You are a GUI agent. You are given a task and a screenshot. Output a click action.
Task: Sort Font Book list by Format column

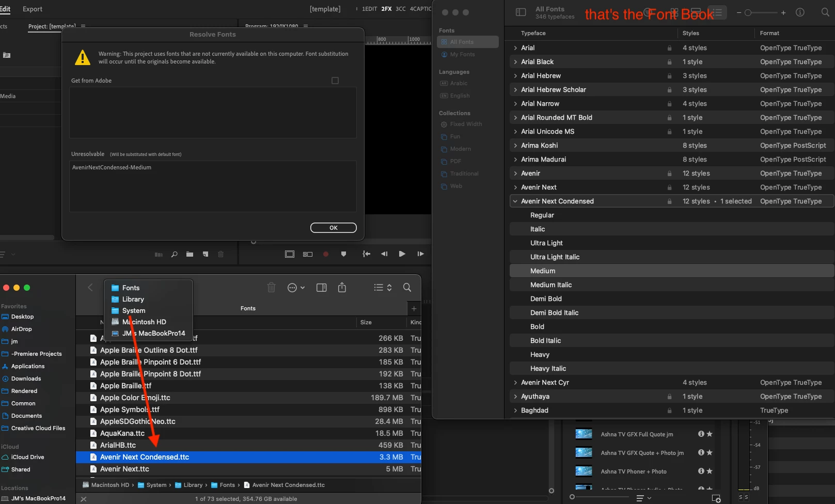click(x=769, y=33)
